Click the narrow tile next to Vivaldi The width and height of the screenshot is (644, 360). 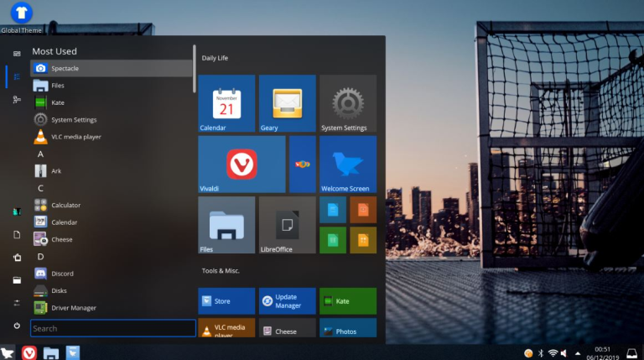(302, 164)
